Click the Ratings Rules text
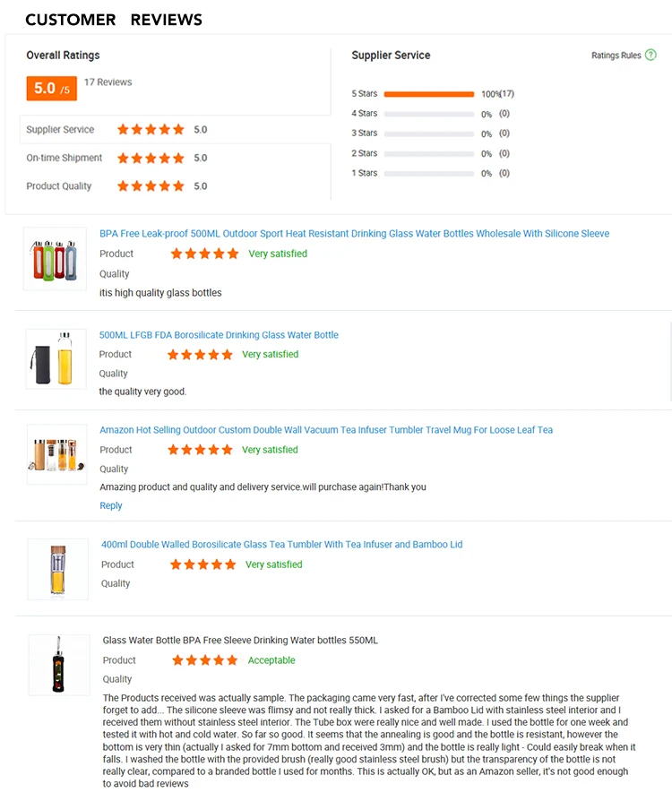Screen dimensions: 672x801 (x=616, y=56)
